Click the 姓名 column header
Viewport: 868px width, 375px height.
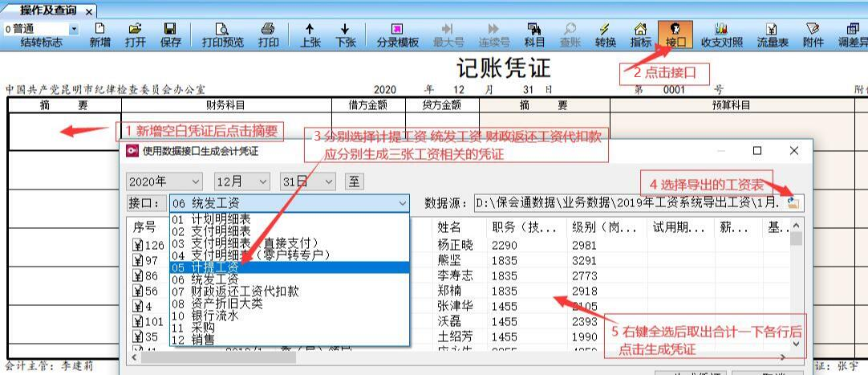460,227
